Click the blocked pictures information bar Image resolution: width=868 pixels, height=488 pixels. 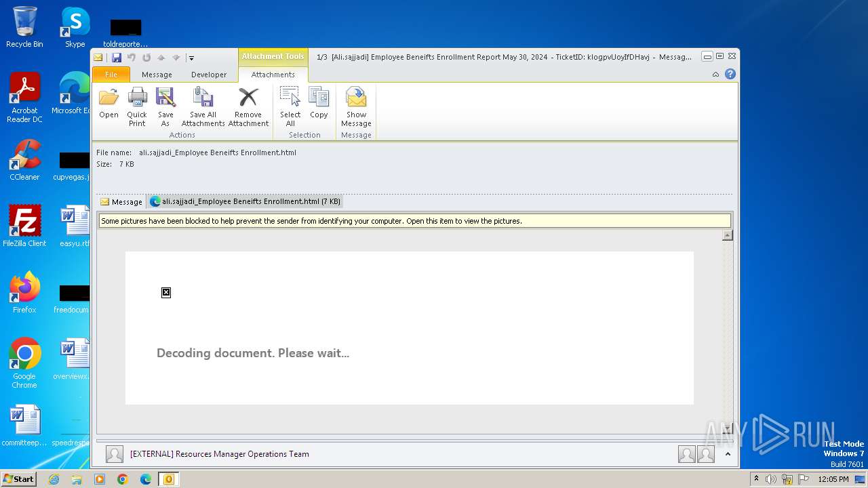point(414,221)
